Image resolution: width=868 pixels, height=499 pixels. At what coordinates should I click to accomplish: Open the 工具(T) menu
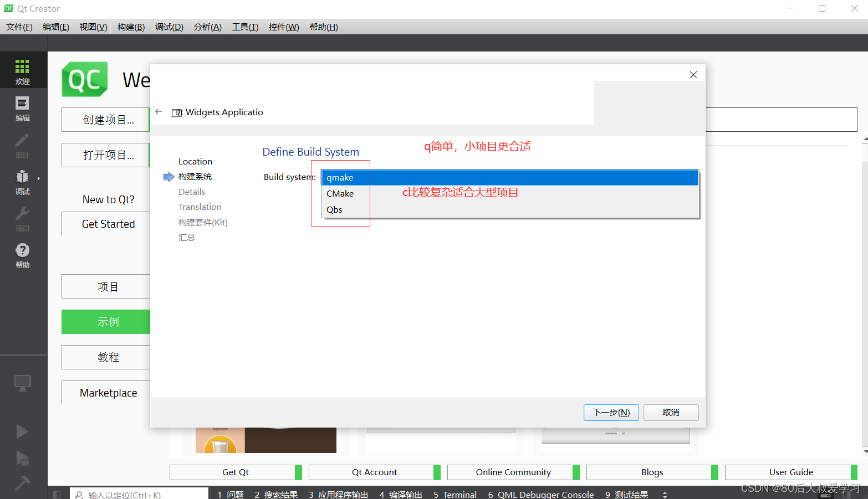(x=245, y=27)
